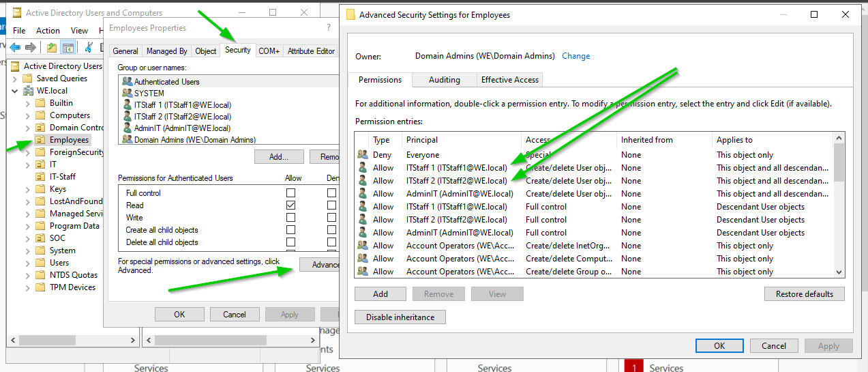Click the Authenticated Users group icon
The height and width of the screenshot is (372, 868).
[x=127, y=81]
